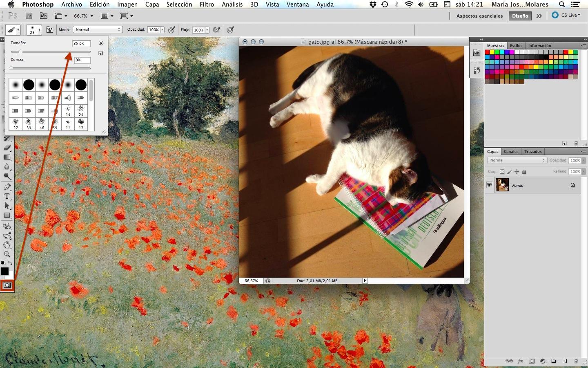Select Aspectos esenciales workspace
The height and width of the screenshot is (368, 588).
click(x=479, y=16)
